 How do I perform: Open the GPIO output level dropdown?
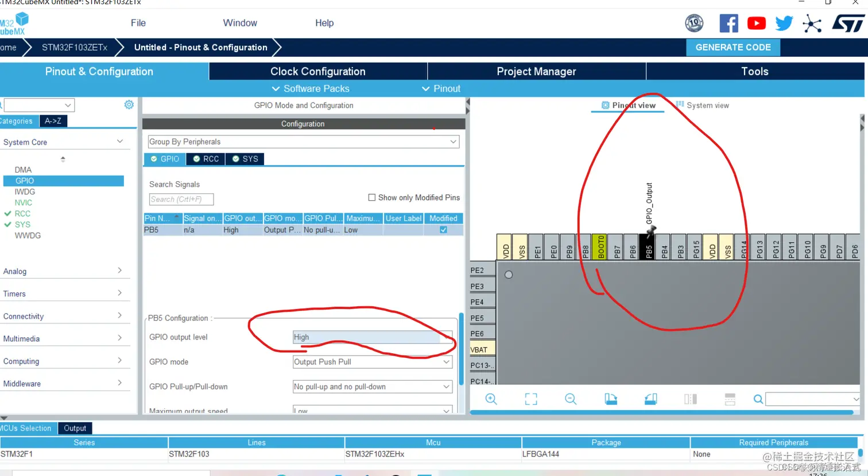[x=373, y=337]
